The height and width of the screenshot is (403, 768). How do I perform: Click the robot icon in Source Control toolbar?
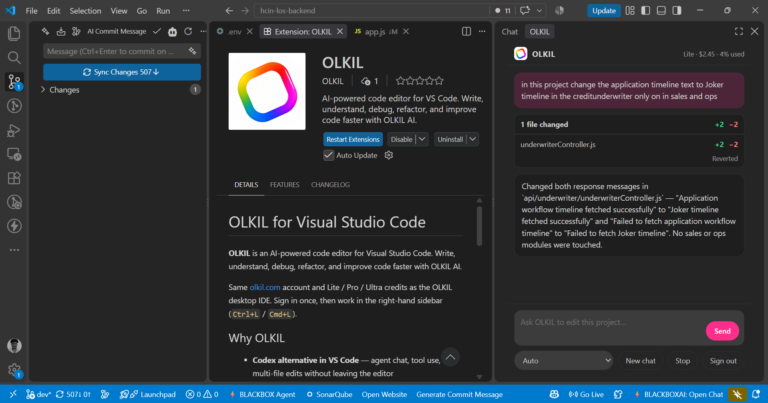[x=172, y=32]
